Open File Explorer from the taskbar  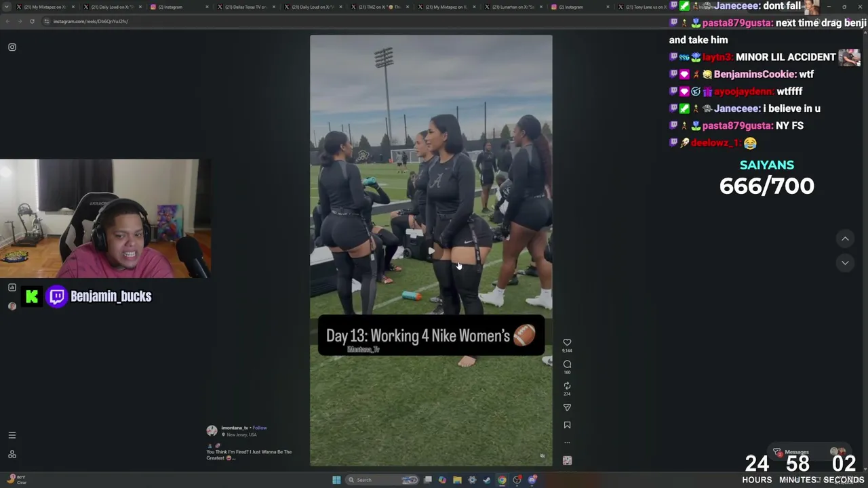click(457, 480)
